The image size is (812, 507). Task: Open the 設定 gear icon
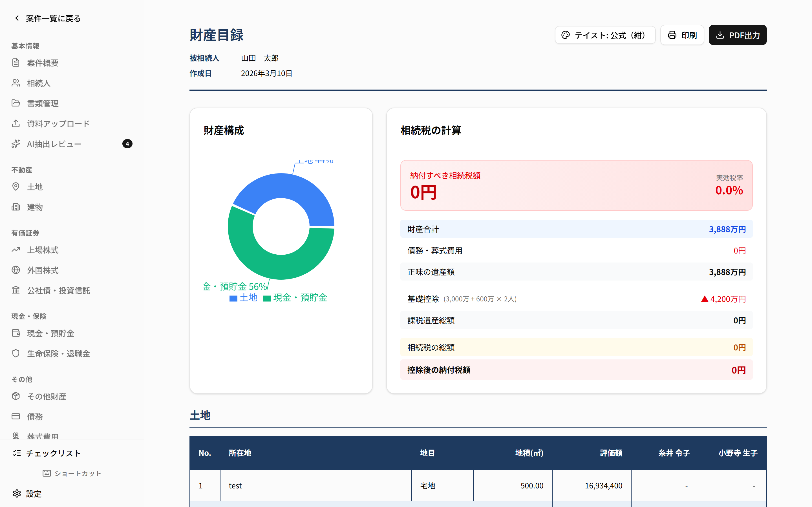(17, 493)
